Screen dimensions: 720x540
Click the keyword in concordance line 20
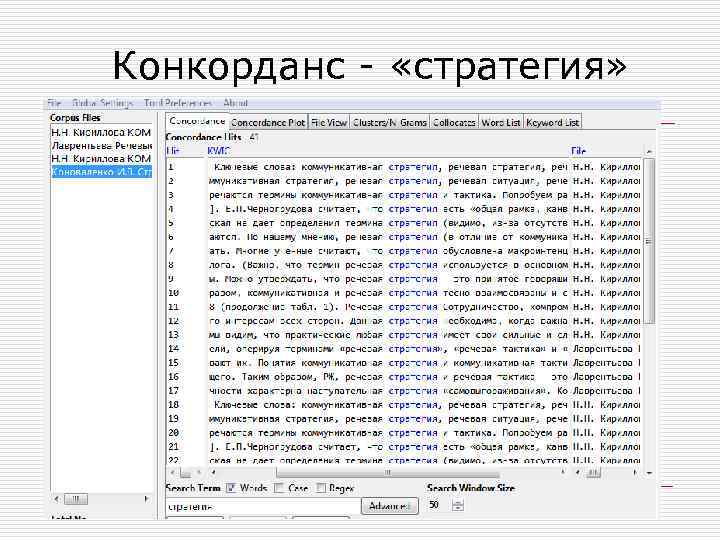(x=412, y=433)
